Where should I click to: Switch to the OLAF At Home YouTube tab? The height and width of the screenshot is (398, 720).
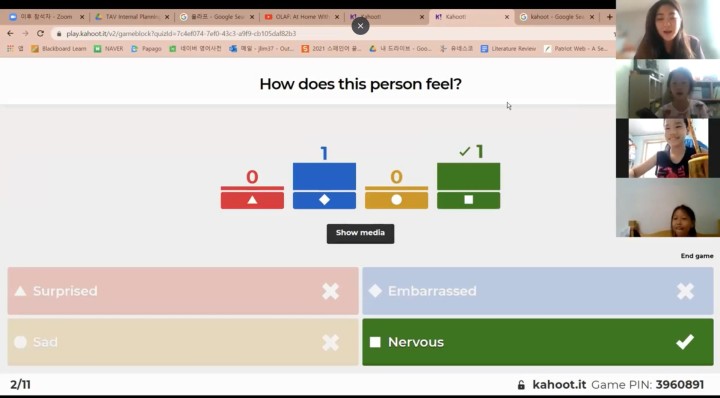pyautogui.click(x=302, y=17)
